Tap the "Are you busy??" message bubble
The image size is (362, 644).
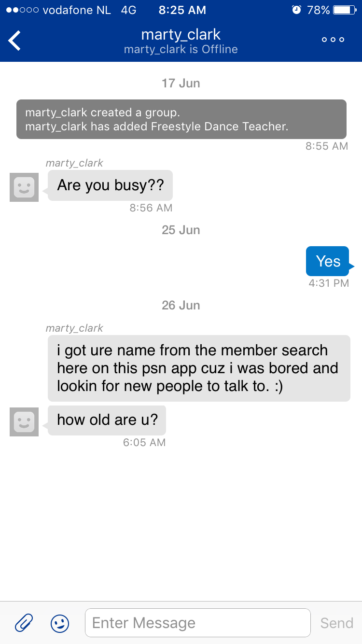pyautogui.click(x=110, y=185)
